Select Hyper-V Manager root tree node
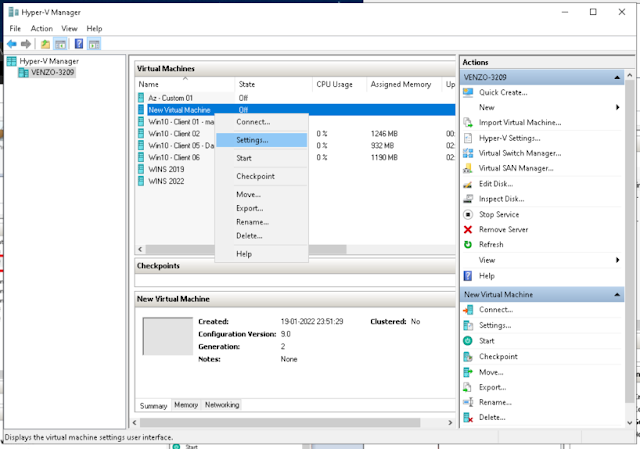 (x=49, y=61)
